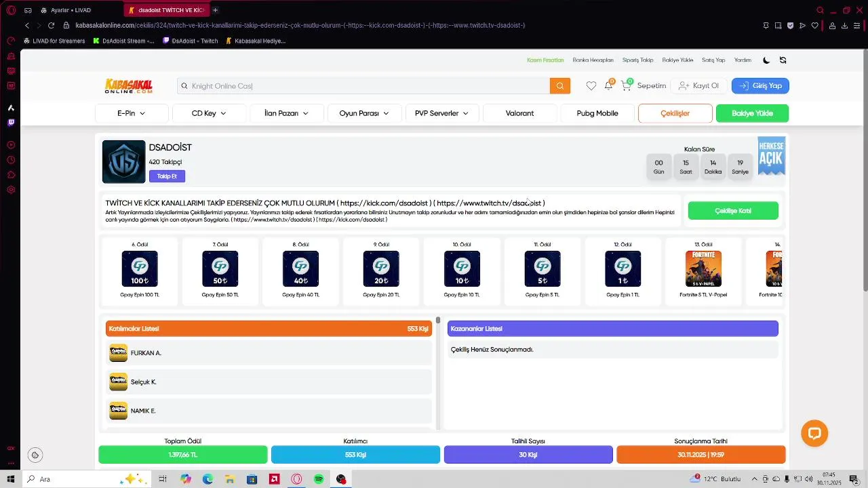Viewport: 868px width, 488px height.
Task: Click the pinboard pin icon in address bar
Action: (766, 25)
